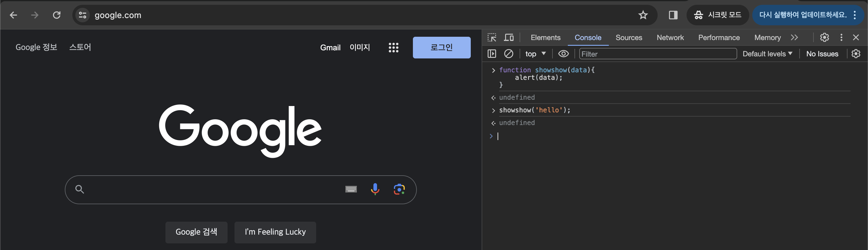Open the Memory tab
The height and width of the screenshot is (250, 868).
tap(767, 38)
